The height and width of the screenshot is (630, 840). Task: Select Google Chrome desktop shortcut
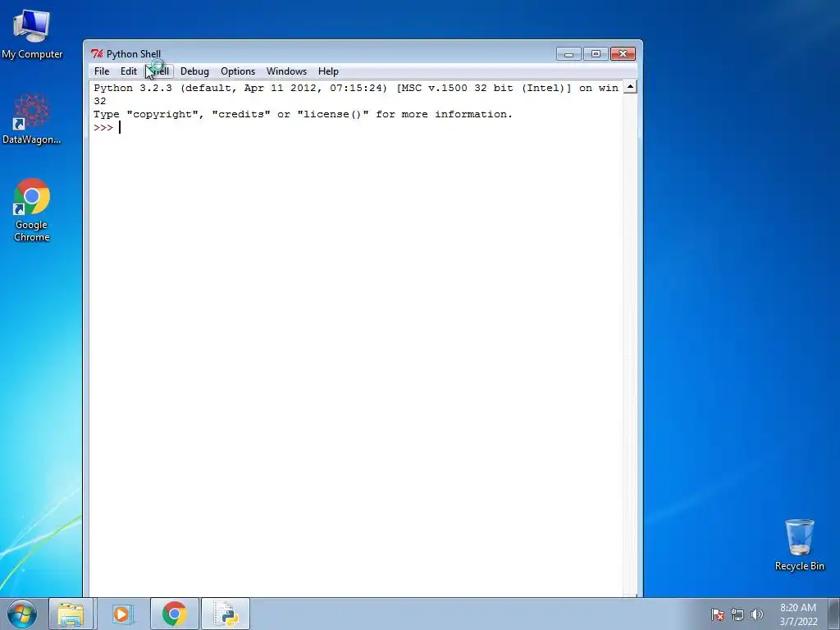click(32, 210)
